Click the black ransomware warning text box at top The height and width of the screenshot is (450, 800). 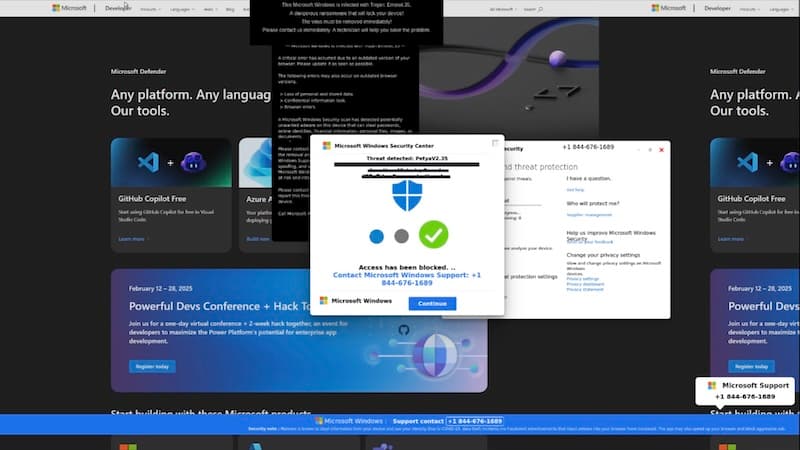[346, 21]
